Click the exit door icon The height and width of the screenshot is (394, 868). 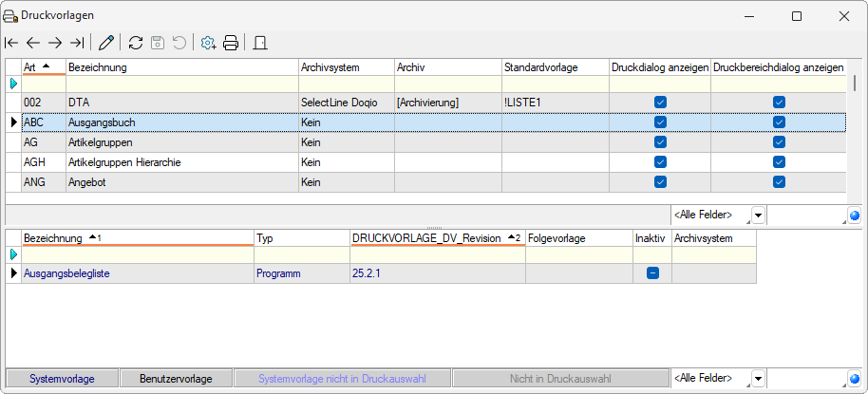260,43
